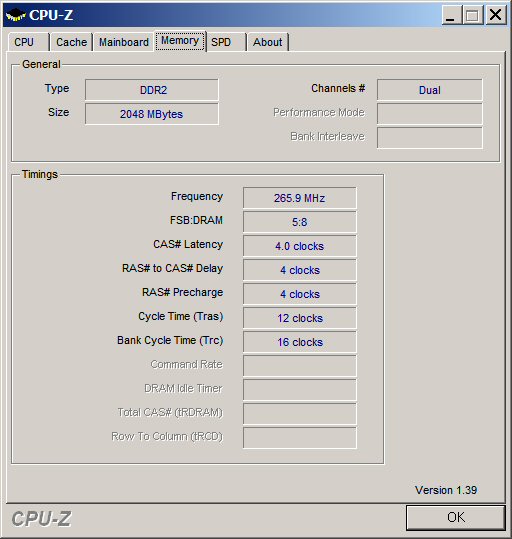
Task: Click the RAS# Precharge value field
Action: 299,294
